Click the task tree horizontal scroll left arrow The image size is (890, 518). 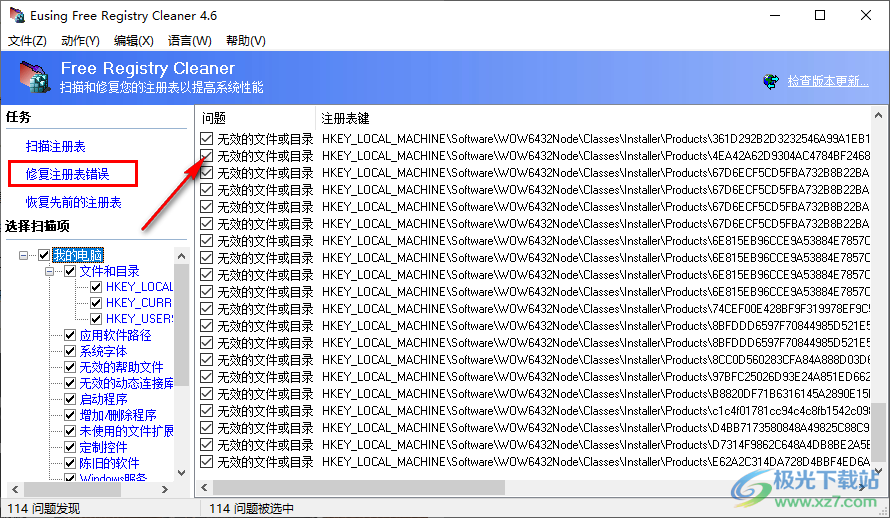click(15, 489)
